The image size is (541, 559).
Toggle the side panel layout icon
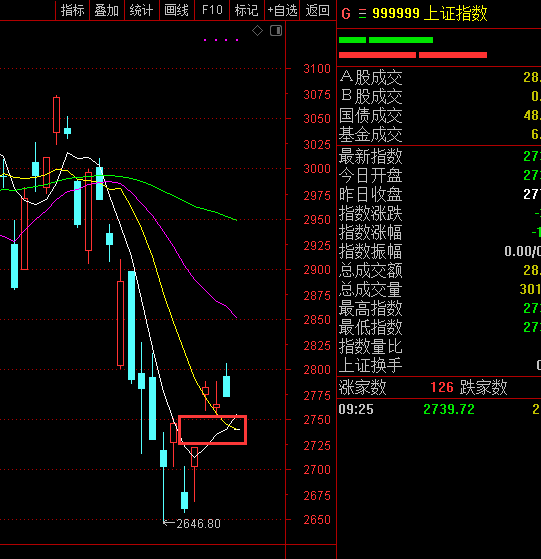(x=276, y=31)
